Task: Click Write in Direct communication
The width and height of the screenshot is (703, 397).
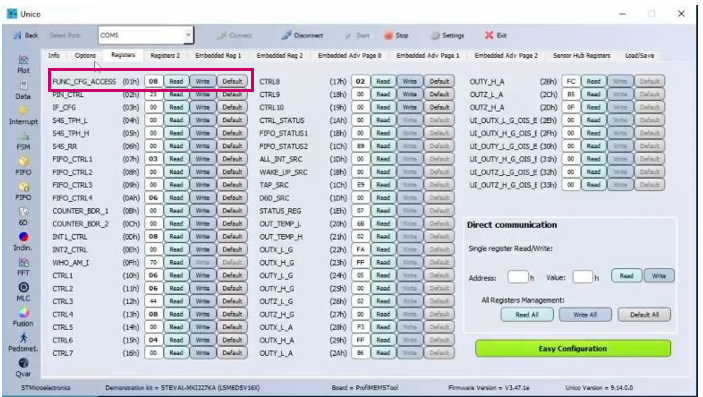Action: pos(659,275)
